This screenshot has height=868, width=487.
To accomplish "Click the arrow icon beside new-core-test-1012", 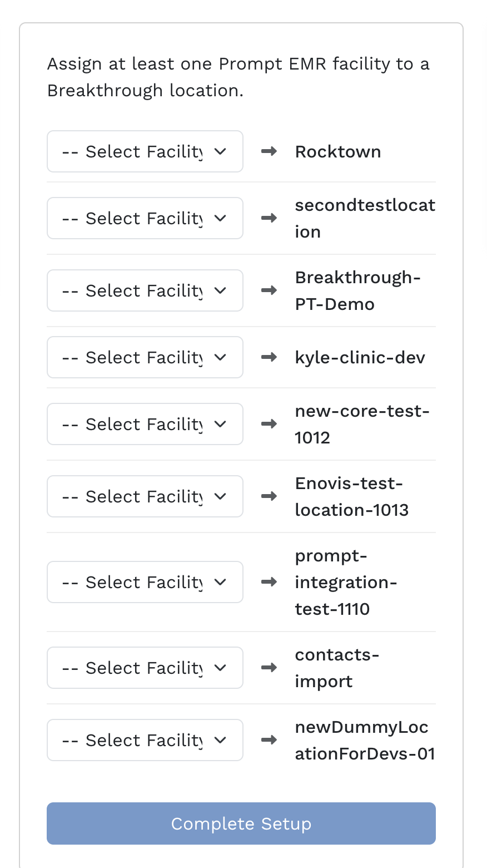I will coord(269,424).
